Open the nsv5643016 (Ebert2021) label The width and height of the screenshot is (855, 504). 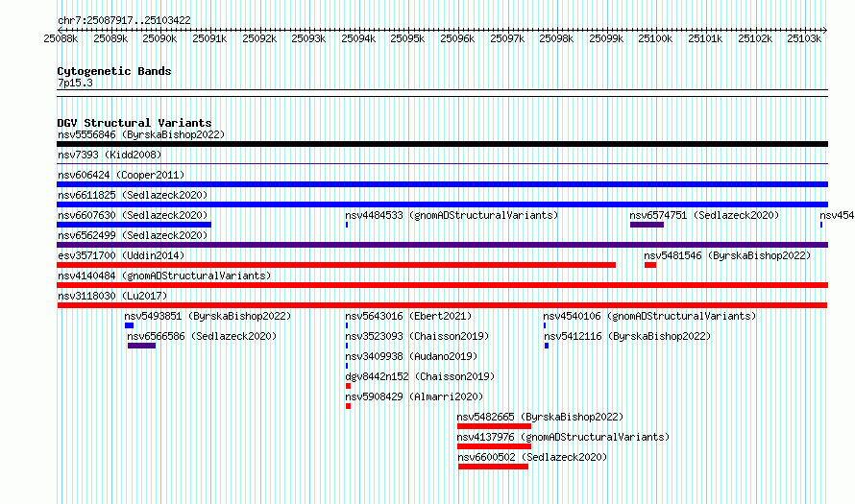(x=408, y=316)
